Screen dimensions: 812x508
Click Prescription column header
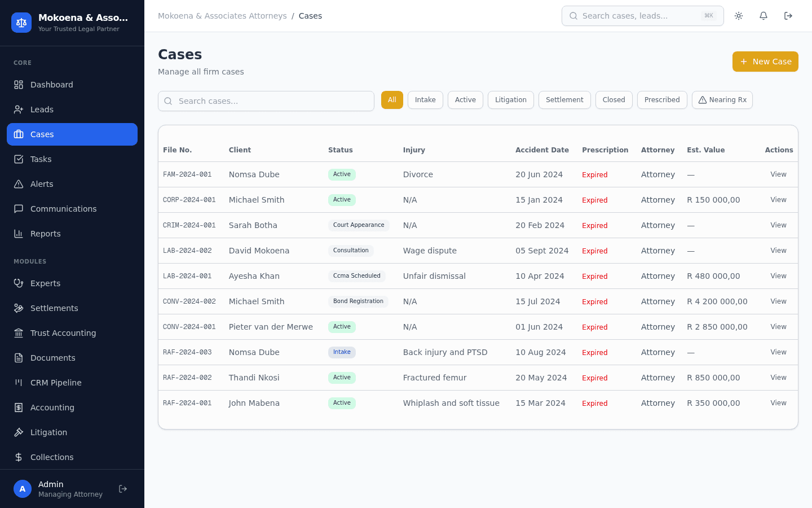(605, 150)
